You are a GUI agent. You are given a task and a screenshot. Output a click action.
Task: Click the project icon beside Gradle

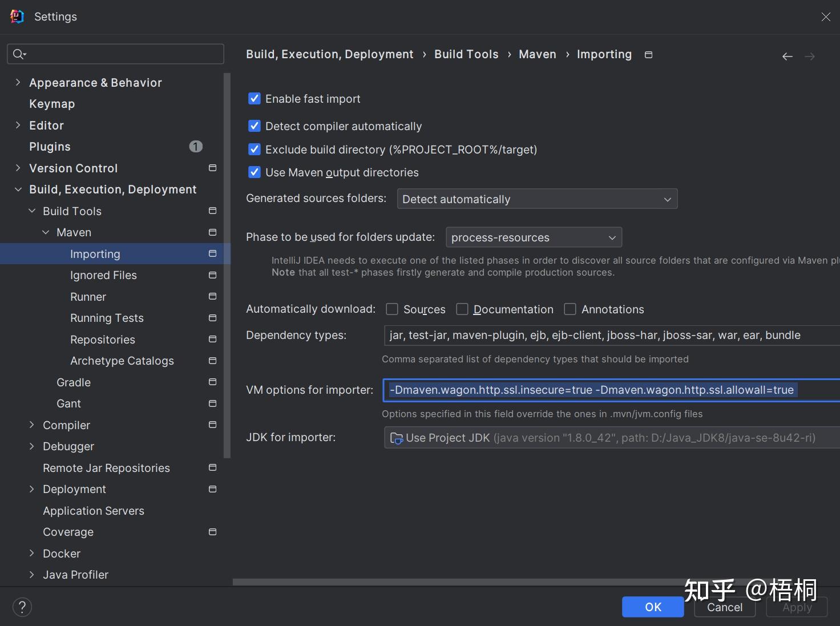(213, 382)
